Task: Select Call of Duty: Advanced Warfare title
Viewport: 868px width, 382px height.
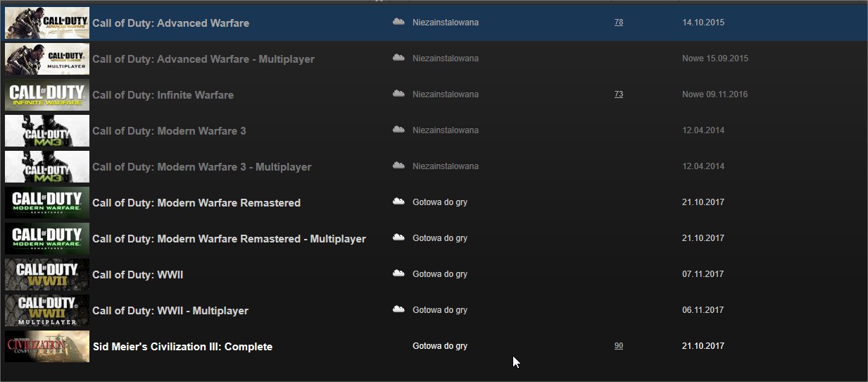Action: pyautogui.click(x=171, y=23)
